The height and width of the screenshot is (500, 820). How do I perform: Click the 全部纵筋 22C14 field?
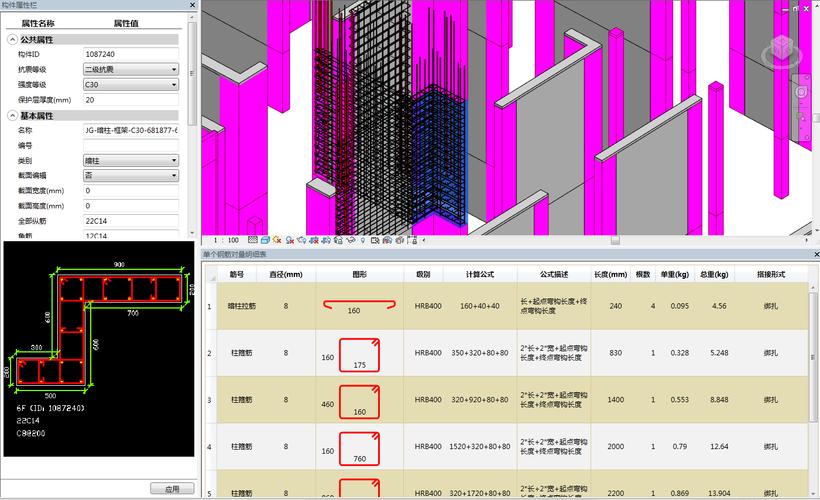(130, 220)
